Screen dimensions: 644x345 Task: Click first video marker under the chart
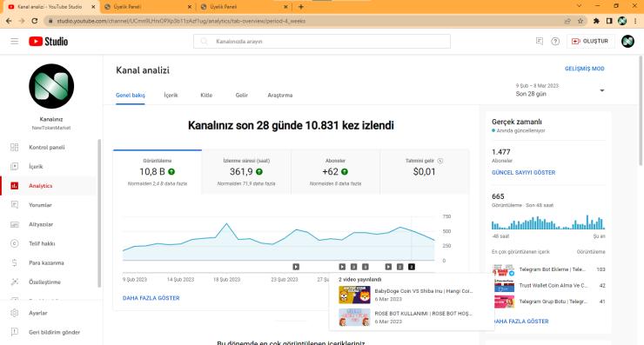[296, 267]
